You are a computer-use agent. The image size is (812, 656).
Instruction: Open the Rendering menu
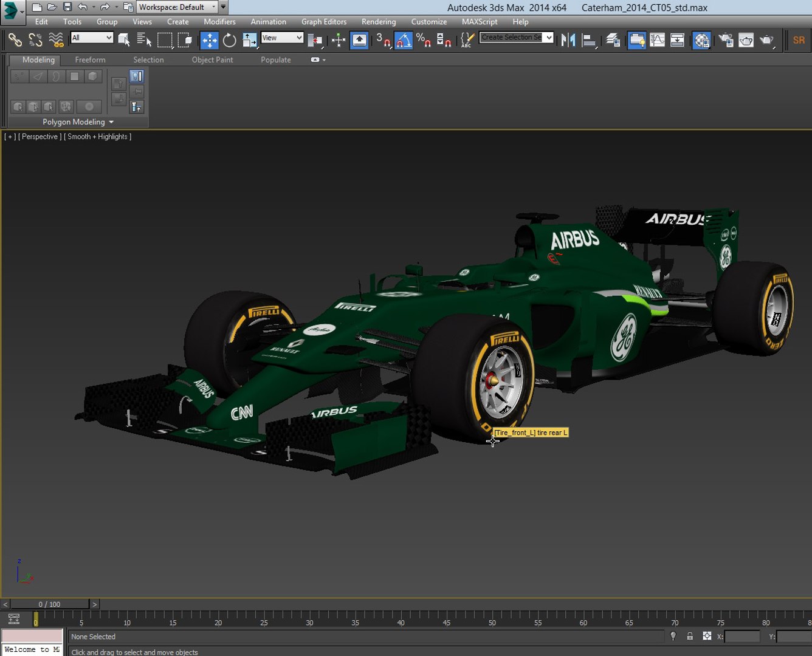click(x=378, y=22)
